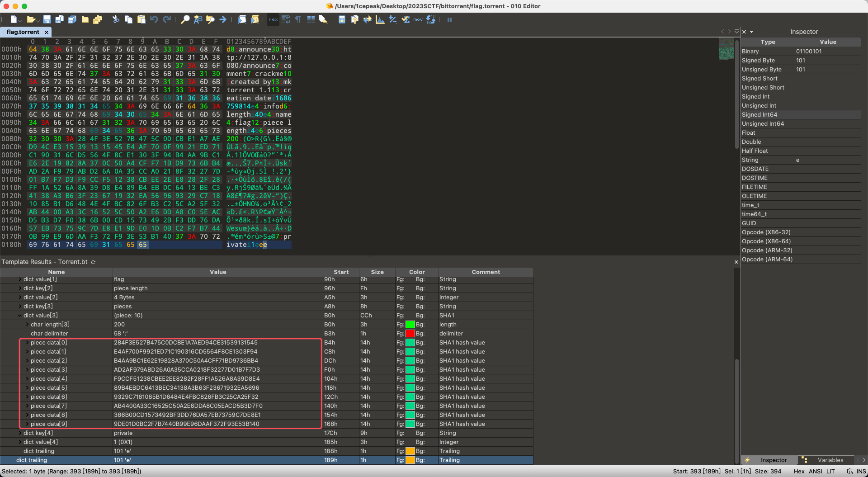The image size is (868, 477).
Task: Click the Compare files arrows icon
Action: pos(368,19)
